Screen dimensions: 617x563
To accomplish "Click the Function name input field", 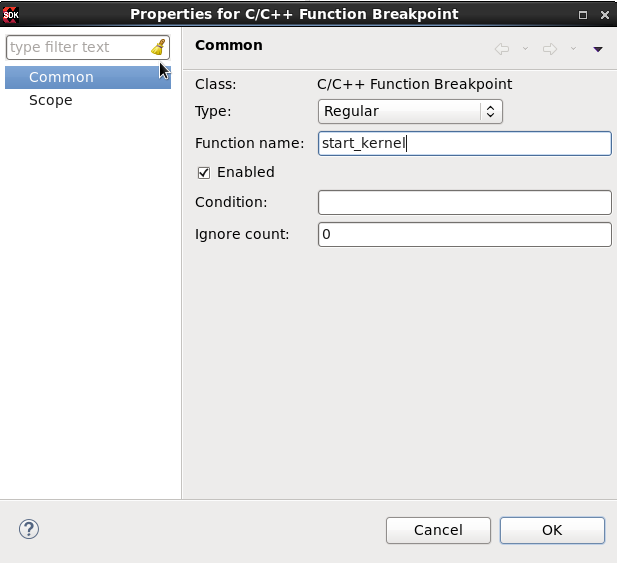I will [x=464, y=144].
